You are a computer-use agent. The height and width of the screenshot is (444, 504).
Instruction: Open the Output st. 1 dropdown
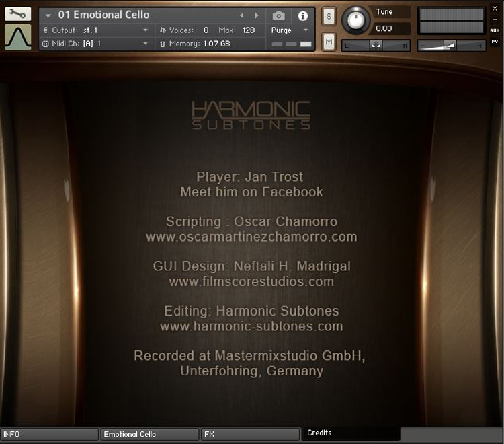145,30
